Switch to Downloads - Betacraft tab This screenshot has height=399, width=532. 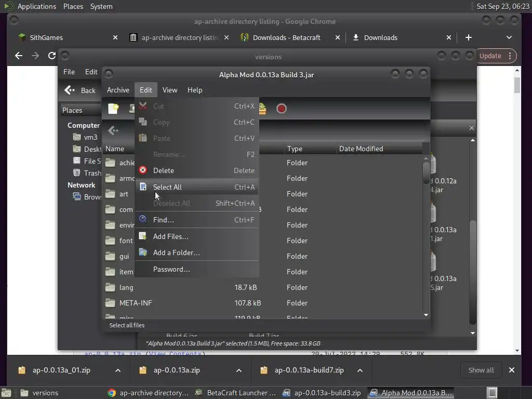286,37
